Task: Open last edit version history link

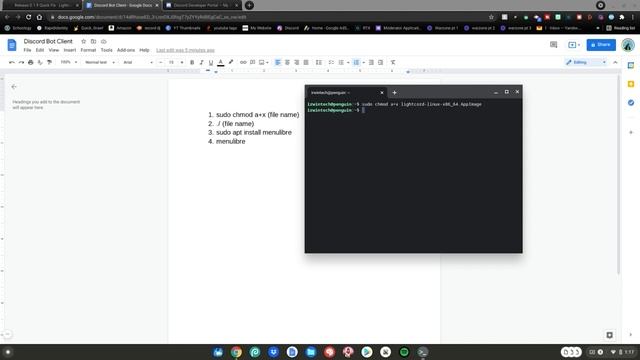Action: (185, 50)
